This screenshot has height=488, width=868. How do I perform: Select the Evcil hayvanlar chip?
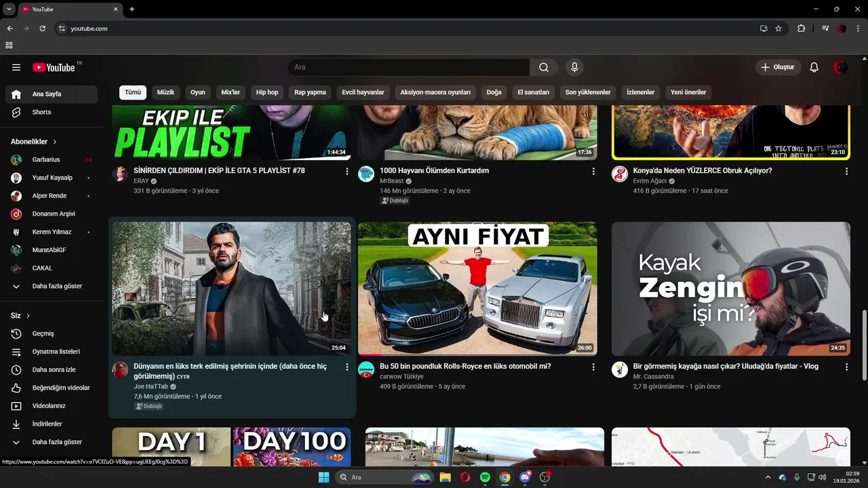pyautogui.click(x=363, y=92)
